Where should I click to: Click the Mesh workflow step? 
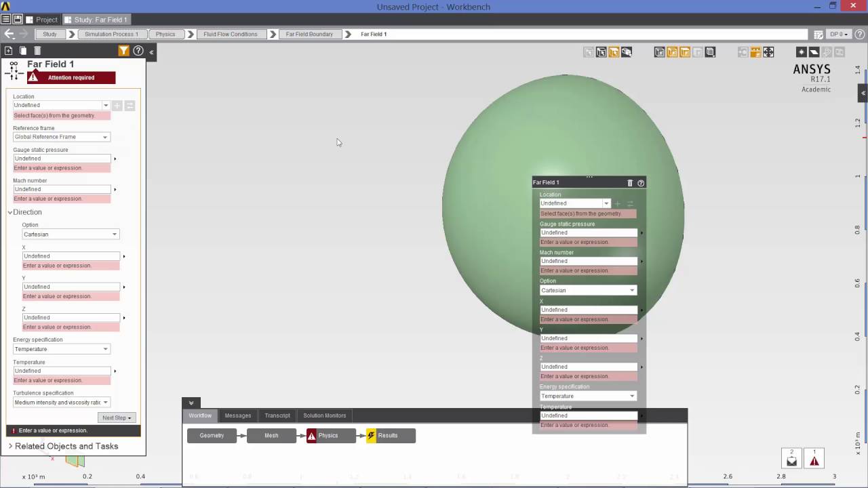click(x=271, y=436)
